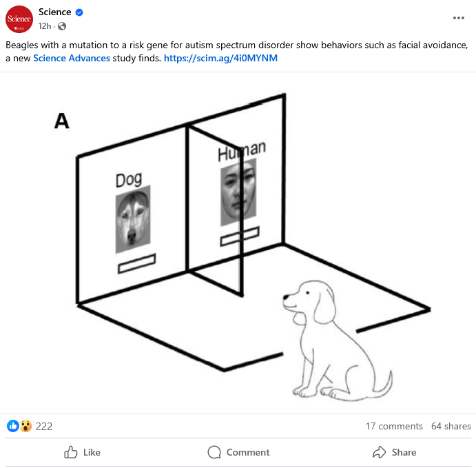The width and height of the screenshot is (476, 468).
Task: Click the panel letter A in figure
Action: point(61,121)
